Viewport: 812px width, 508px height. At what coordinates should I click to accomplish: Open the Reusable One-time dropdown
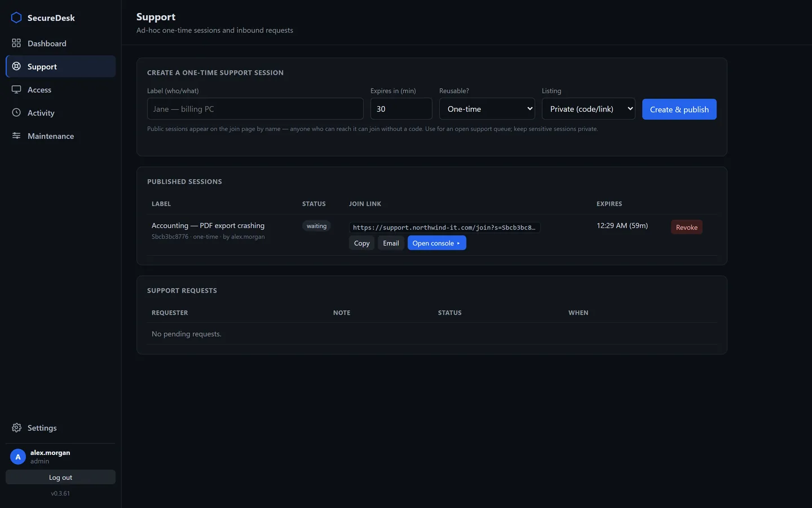(x=487, y=109)
